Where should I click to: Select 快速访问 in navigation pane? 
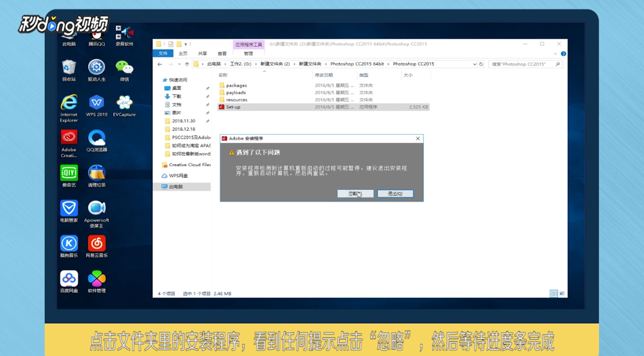(178, 80)
